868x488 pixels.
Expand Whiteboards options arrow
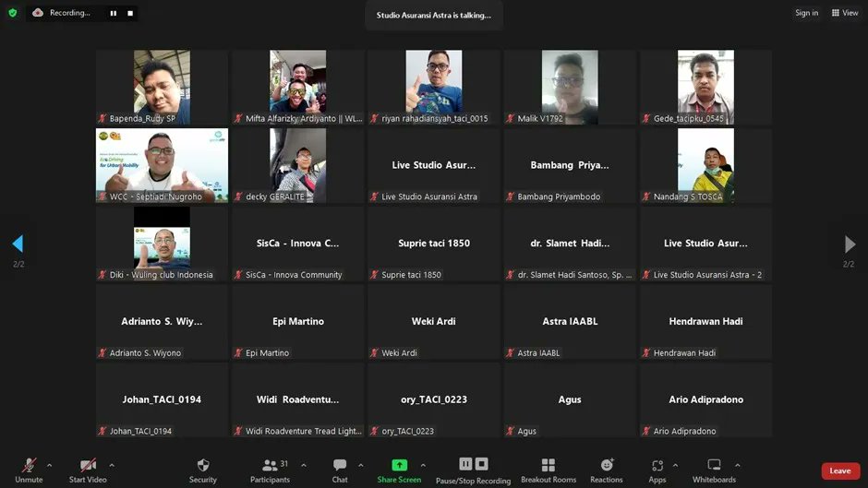(x=738, y=465)
